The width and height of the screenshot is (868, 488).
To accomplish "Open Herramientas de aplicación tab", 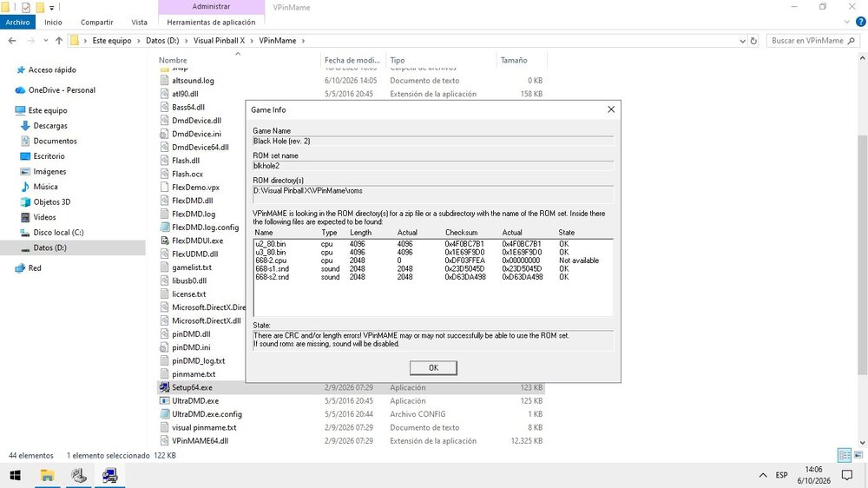I will pos(211,23).
